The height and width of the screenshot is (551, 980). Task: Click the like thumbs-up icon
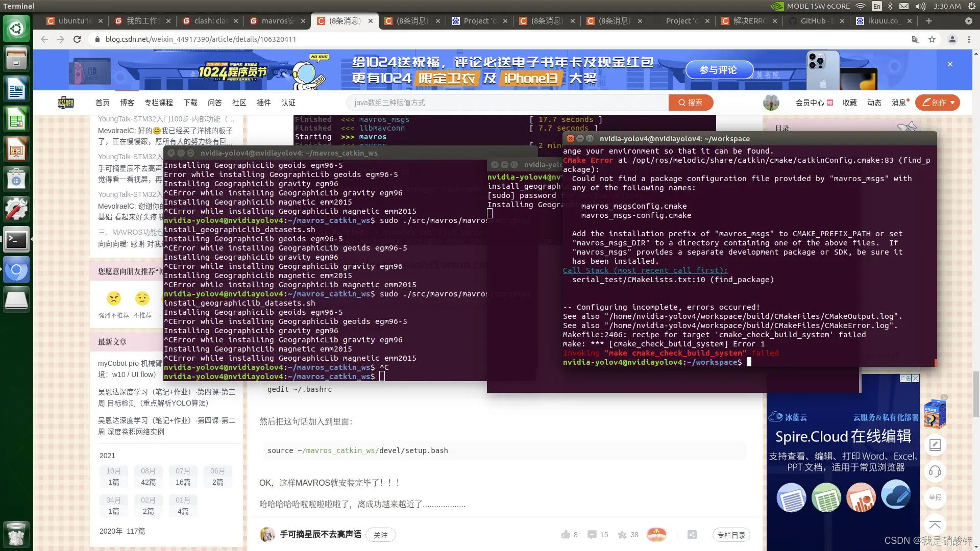[x=566, y=535]
